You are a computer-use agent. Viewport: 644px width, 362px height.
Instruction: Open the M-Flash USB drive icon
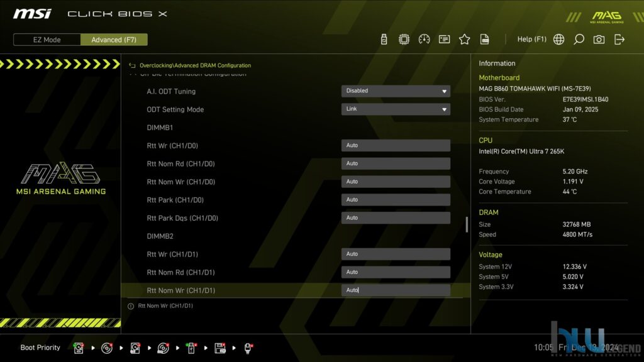click(x=384, y=40)
